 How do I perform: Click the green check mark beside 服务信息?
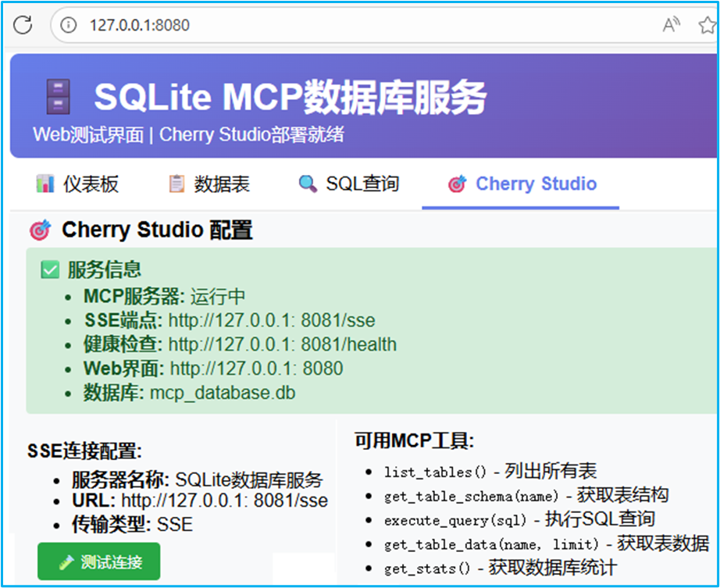click(x=50, y=269)
